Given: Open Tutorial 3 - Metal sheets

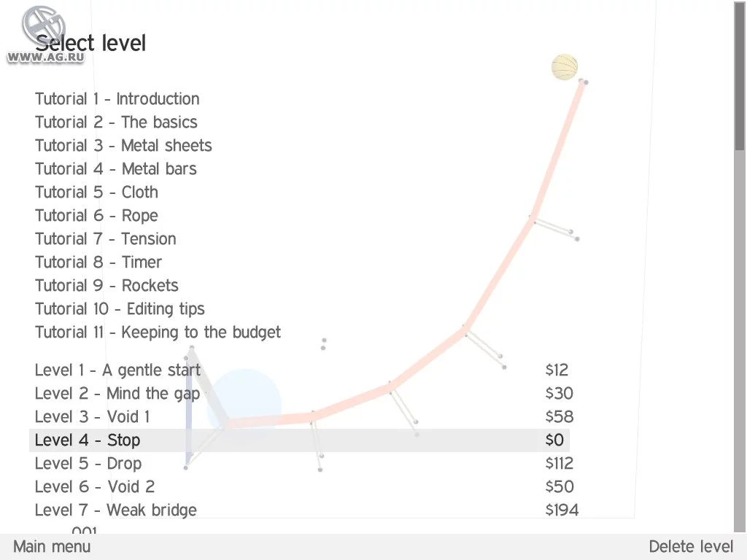Looking at the screenshot, I should (x=123, y=146).
